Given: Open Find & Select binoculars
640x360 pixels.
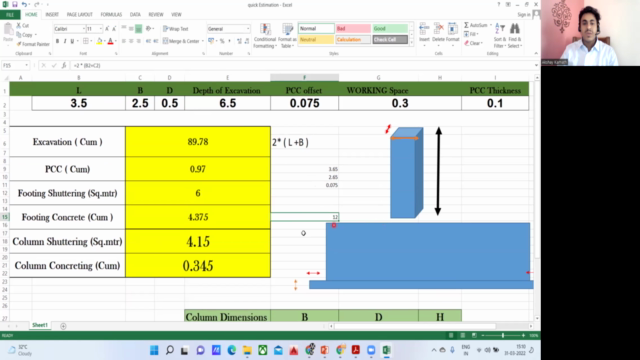Looking at the screenshot, I should 515,35.
